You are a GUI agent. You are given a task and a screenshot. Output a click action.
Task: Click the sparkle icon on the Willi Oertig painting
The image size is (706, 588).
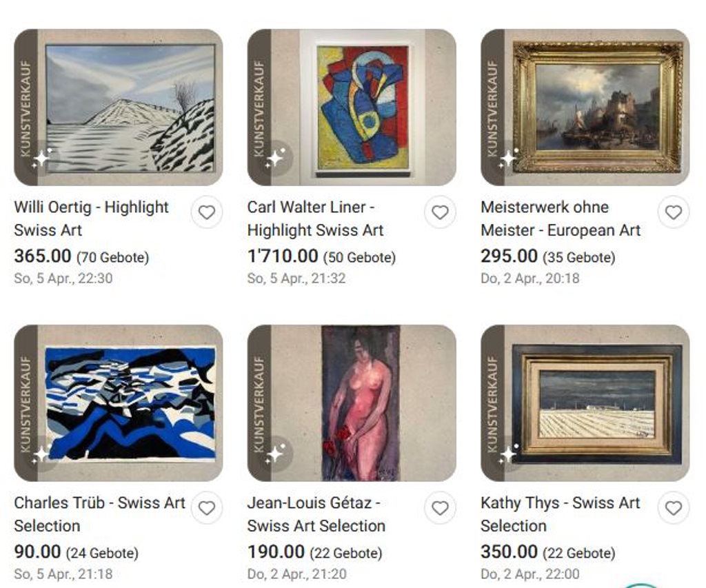tap(42, 158)
